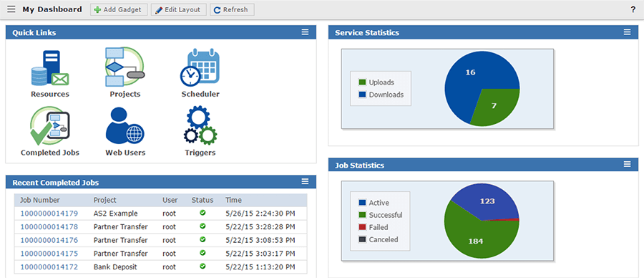Click the Edit Layout button

[x=178, y=9]
